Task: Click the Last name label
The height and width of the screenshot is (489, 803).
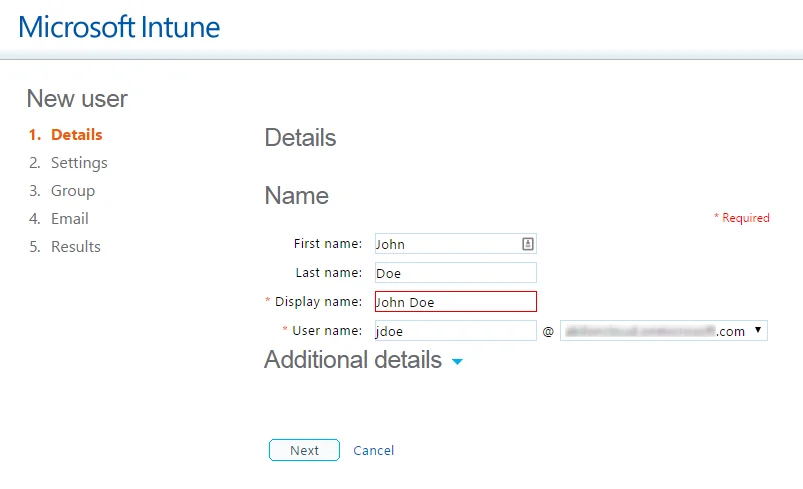Action: click(x=329, y=273)
